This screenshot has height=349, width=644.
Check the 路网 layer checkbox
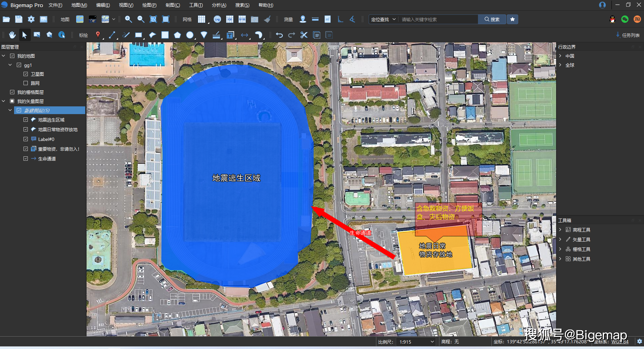[x=25, y=83]
